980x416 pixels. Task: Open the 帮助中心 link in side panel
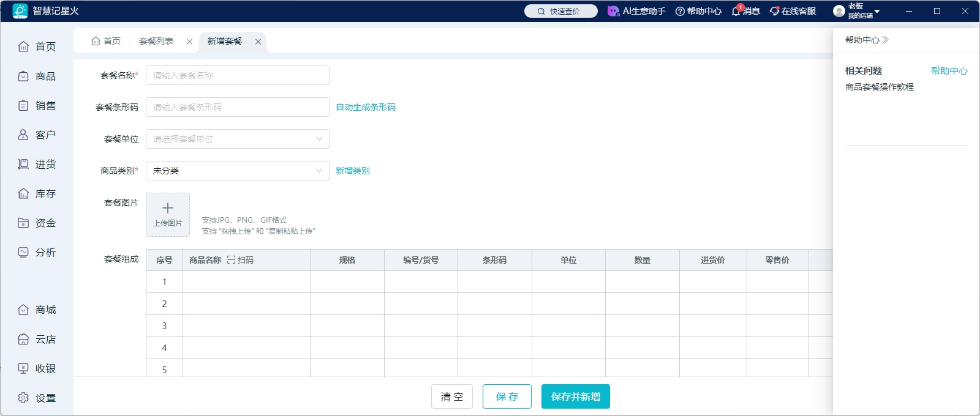(x=949, y=71)
